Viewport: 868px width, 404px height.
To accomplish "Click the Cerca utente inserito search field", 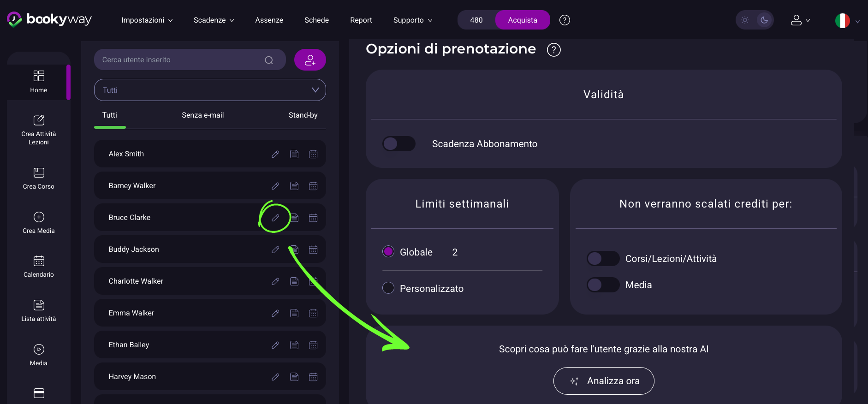I will click(x=180, y=60).
